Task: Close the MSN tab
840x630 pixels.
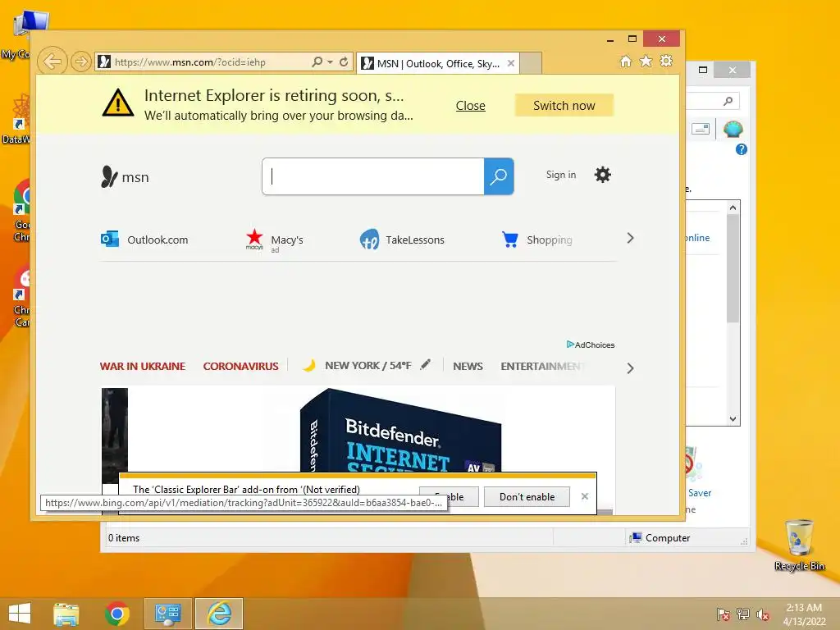Action: (x=511, y=63)
